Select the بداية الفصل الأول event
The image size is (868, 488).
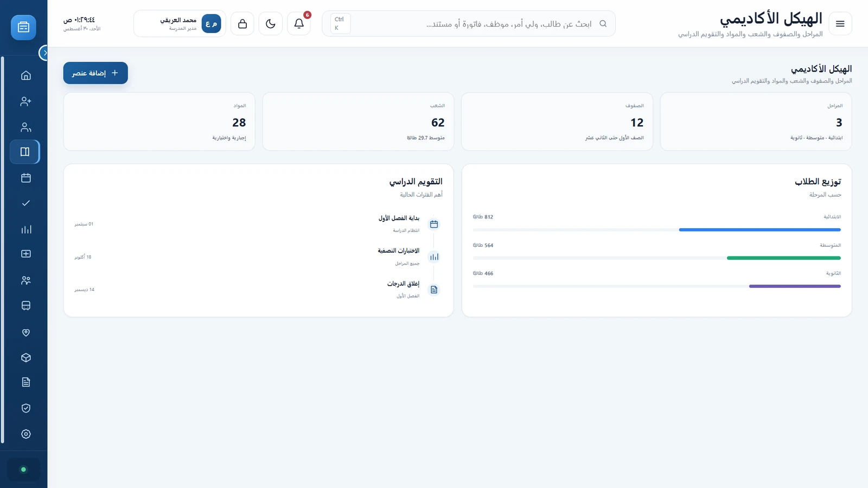(x=258, y=224)
